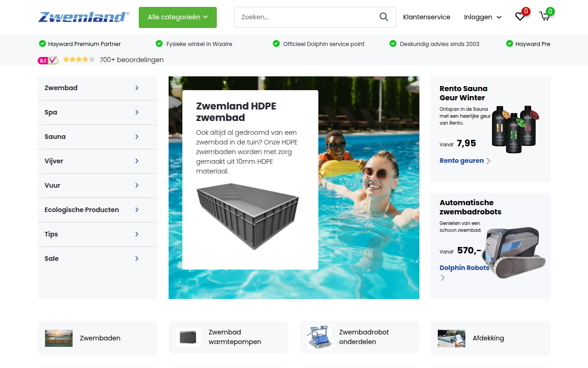Click the Zwembad warmtepompen thumbnail image
Viewport: 588px width, 368px height.
pos(189,337)
